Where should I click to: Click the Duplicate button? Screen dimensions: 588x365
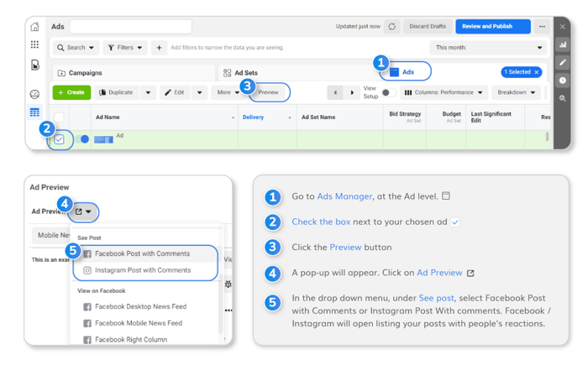click(117, 92)
